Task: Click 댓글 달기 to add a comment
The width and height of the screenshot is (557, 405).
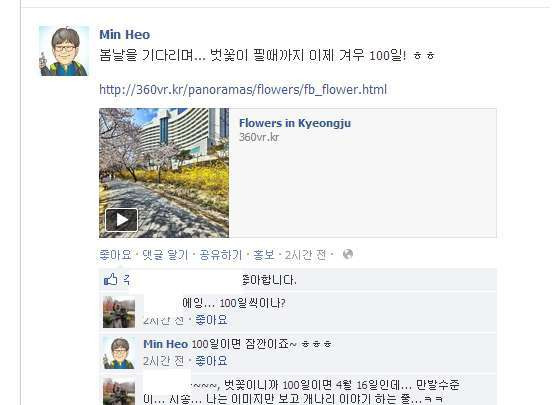Action: point(165,255)
